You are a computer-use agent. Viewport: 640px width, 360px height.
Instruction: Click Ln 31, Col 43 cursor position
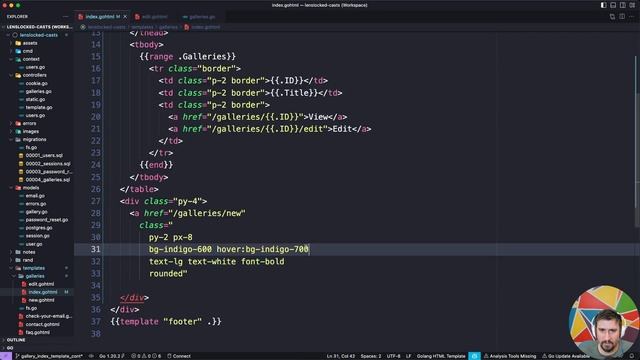(340, 356)
